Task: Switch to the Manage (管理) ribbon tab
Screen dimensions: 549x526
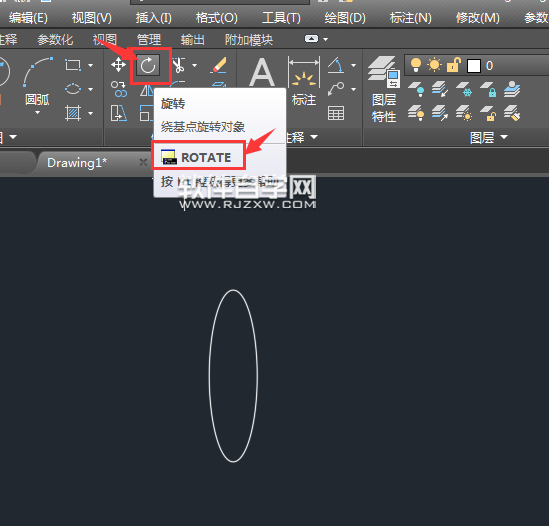Action: click(x=149, y=40)
